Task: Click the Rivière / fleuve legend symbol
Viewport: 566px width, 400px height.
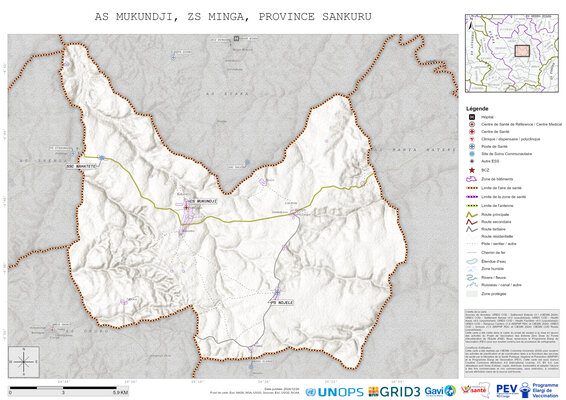Action: tap(471, 278)
